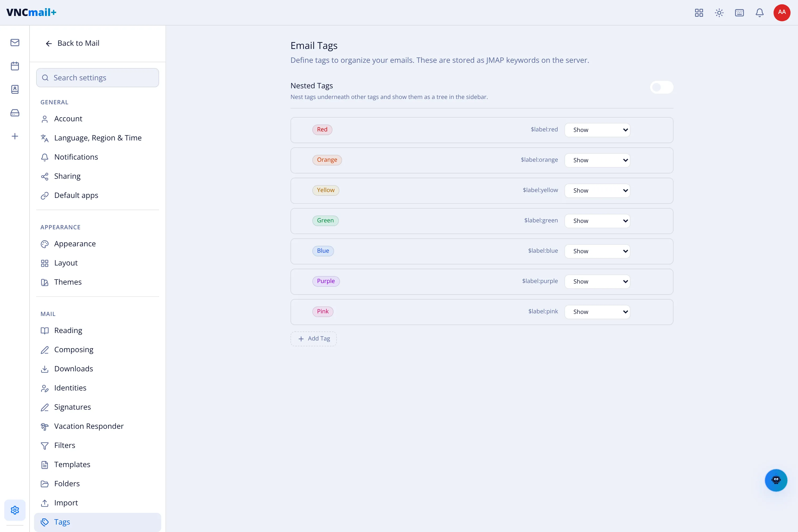This screenshot has height=532, width=798.
Task: Open Signatures settings
Action: [97, 407]
